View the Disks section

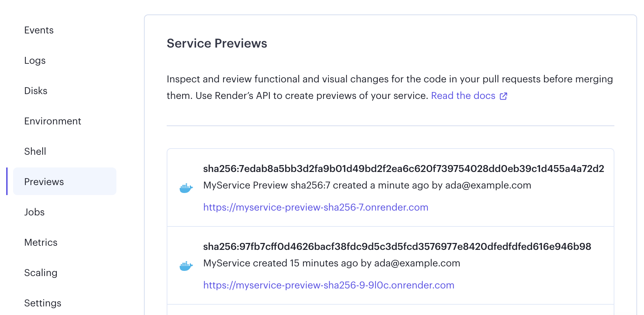(x=35, y=91)
